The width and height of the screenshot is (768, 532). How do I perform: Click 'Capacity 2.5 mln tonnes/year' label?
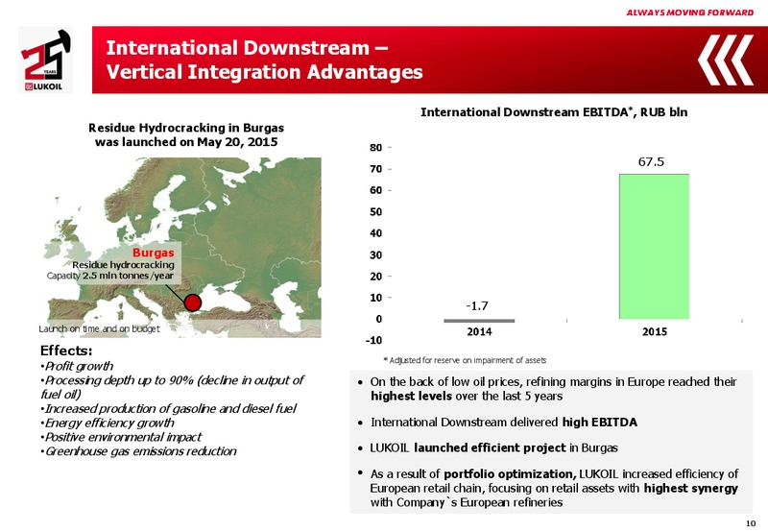[110, 276]
